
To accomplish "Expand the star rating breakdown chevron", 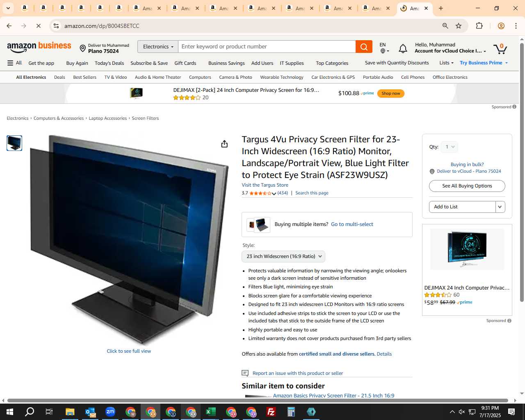I will tap(274, 194).
